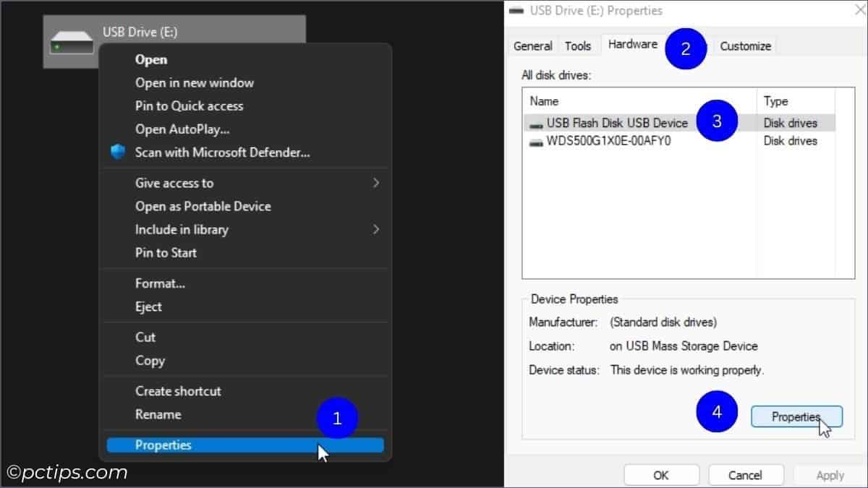The height and width of the screenshot is (488, 868).
Task: Switch to the General tab
Action: (533, 46)
